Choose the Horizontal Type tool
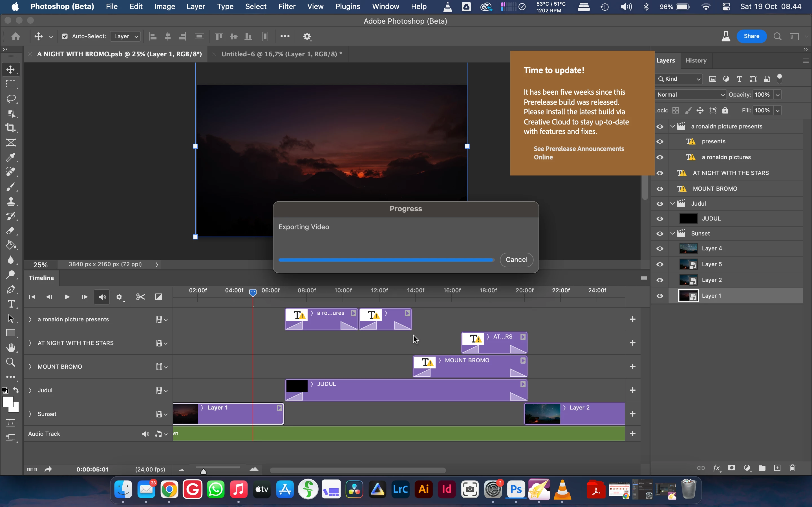812x507 pixels. 11,304
